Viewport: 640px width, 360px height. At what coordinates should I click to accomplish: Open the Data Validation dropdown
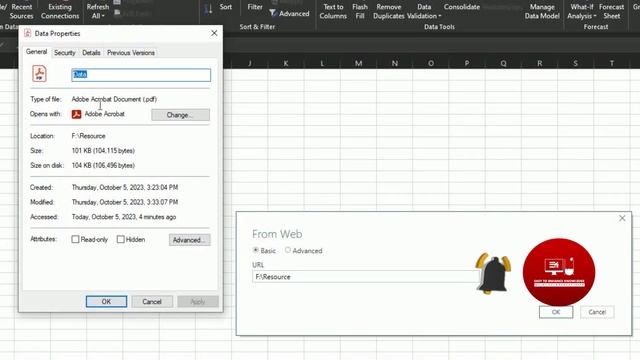pyautogui.click(x=424, y=11)
